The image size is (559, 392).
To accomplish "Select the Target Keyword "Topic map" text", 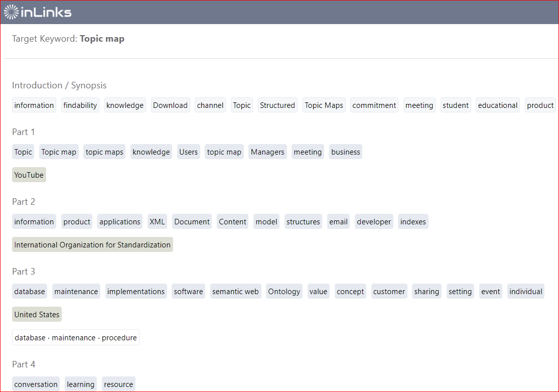I will [102, 39].
